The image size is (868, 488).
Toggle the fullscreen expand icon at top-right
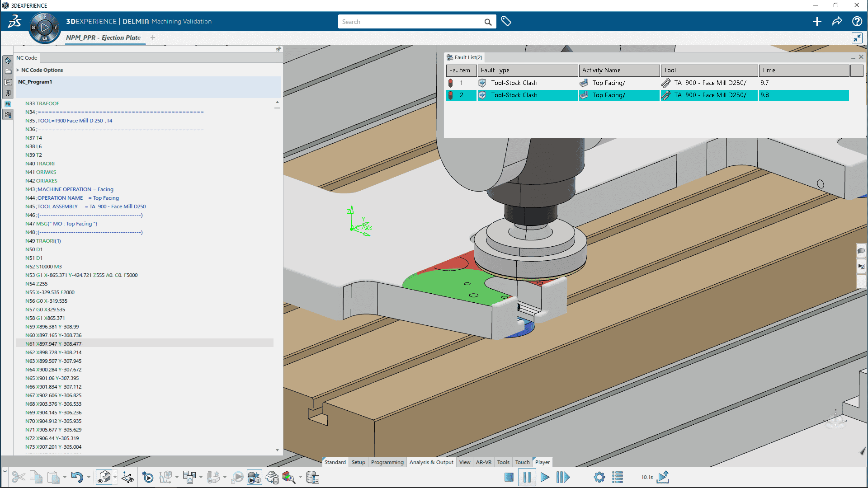[x=857, y=38]
